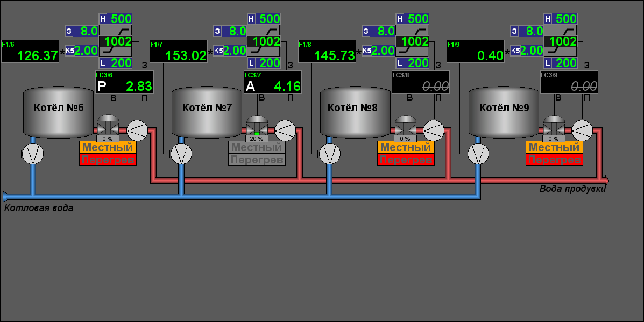Click the outlet flow meter right of Котёл №9
Screen dimensions: 644x322
pyautogui.click(x=583, y=130)
